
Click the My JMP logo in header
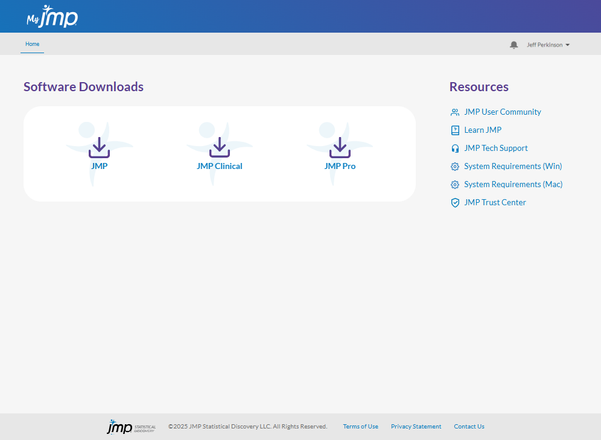52,16
